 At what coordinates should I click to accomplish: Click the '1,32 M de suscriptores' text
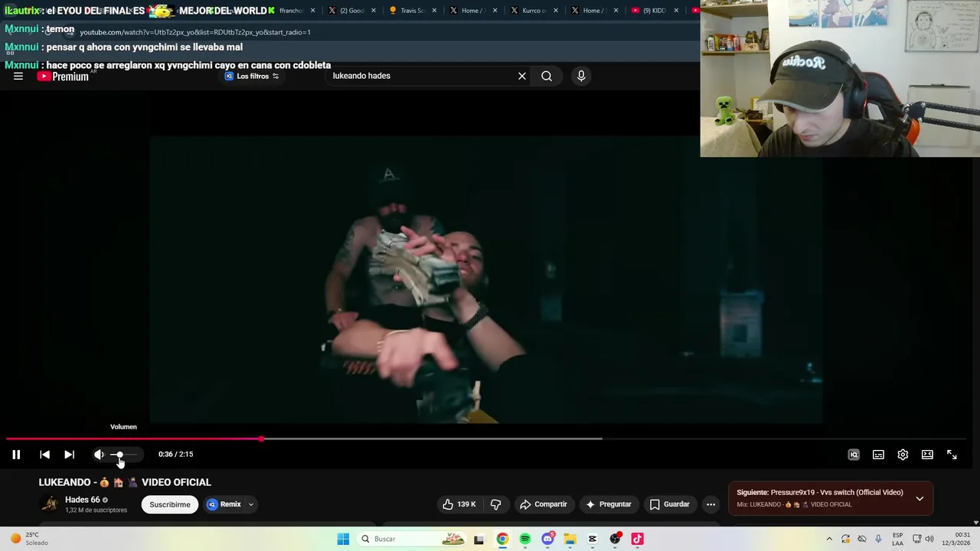pos(96,510)
